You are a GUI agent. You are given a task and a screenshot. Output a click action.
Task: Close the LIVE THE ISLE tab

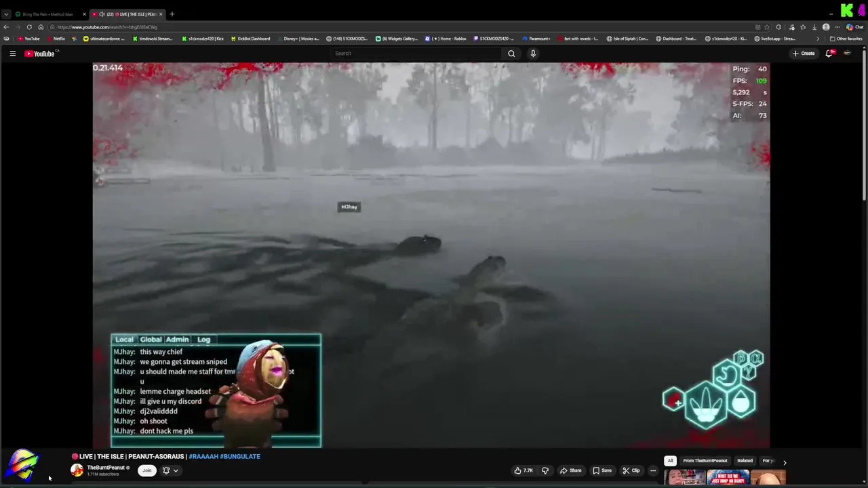click(x=161, y=14)
